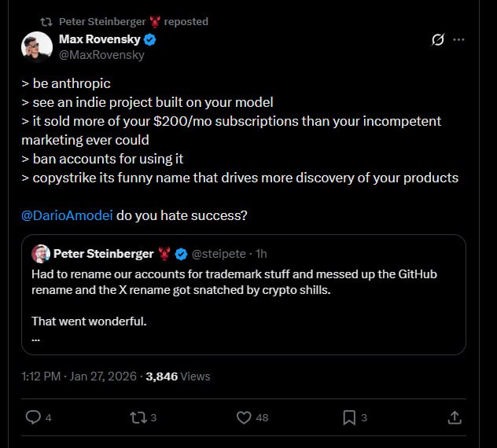
Task: Click the reply comment icon
Action: tap(33, 417)
